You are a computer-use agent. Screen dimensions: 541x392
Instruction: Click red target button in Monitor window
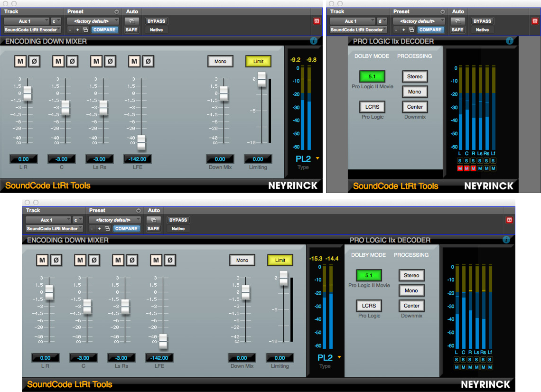pyautogui.click(x=509, y=220)
